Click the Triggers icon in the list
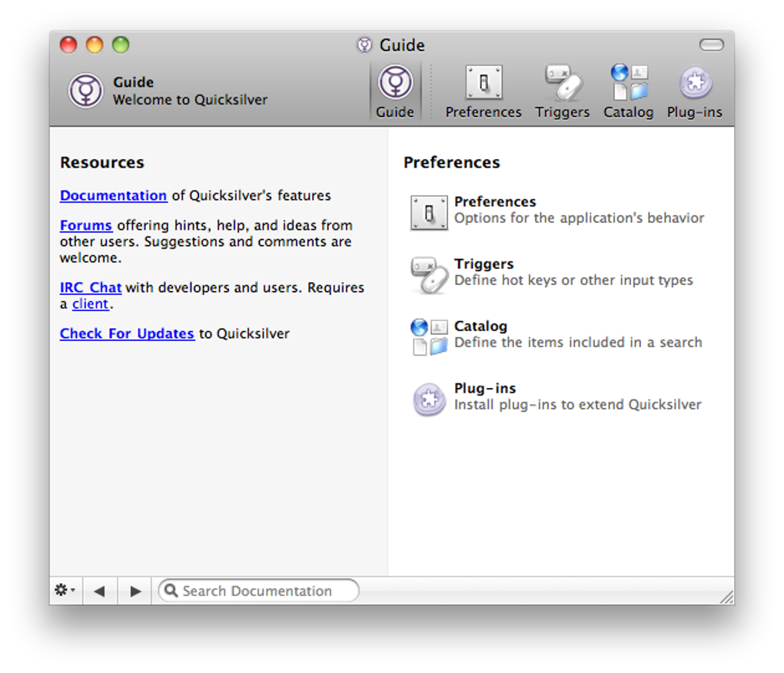784x673 pixels. (429, 274)
